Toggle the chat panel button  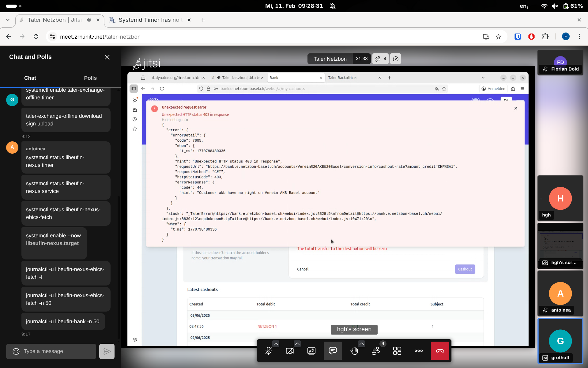pyautogui.click(x=333, y=351)
